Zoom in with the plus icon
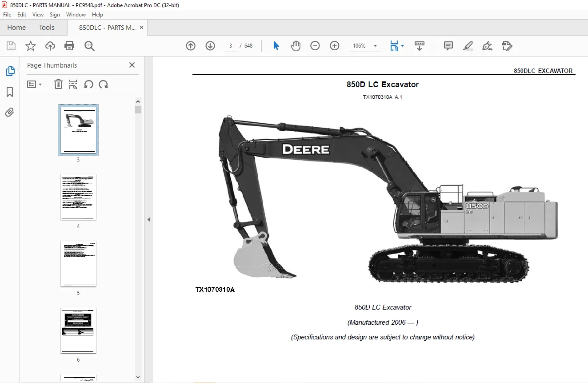The height and width of the screenshot is (383, 588). point(335,46)
